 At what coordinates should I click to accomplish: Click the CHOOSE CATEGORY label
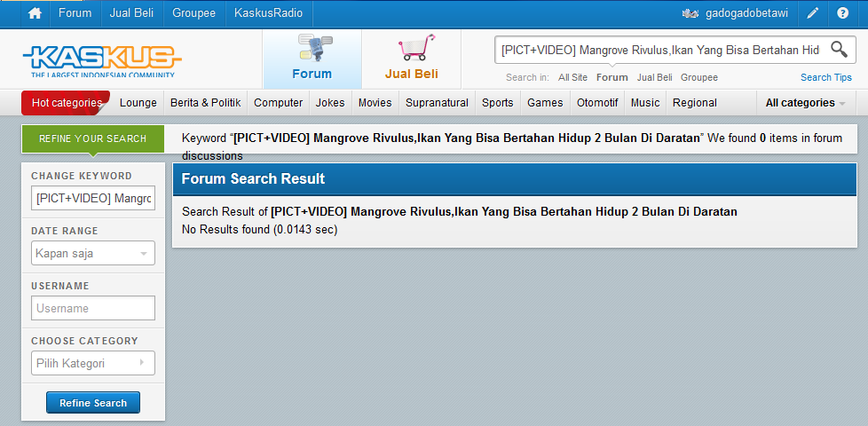coord(84,341)
